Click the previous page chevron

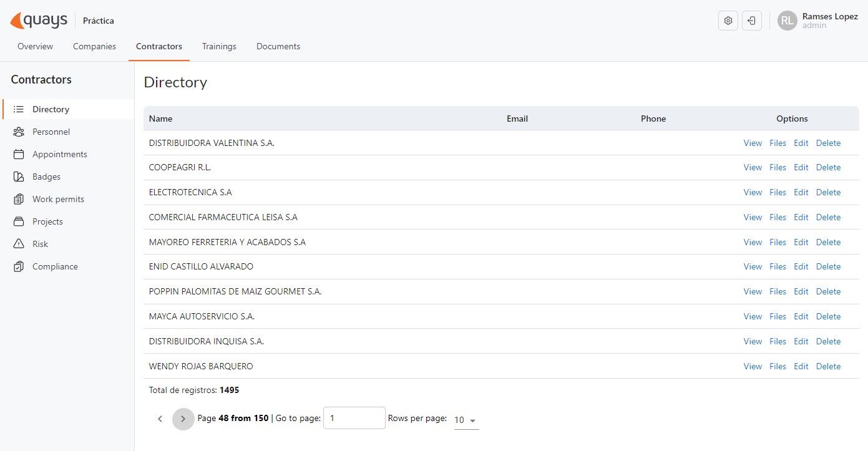(160, 419)
